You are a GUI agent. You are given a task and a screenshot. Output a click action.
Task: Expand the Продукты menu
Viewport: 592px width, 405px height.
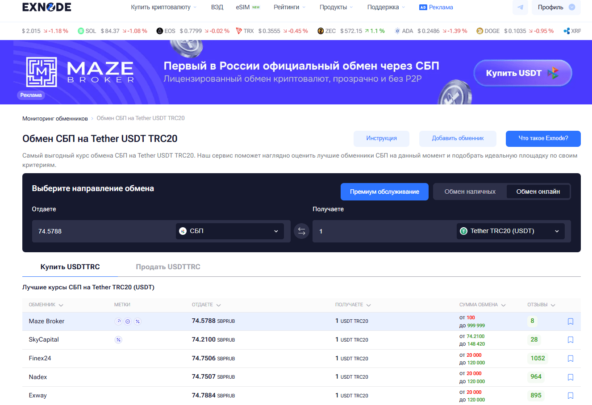point(336,7)
